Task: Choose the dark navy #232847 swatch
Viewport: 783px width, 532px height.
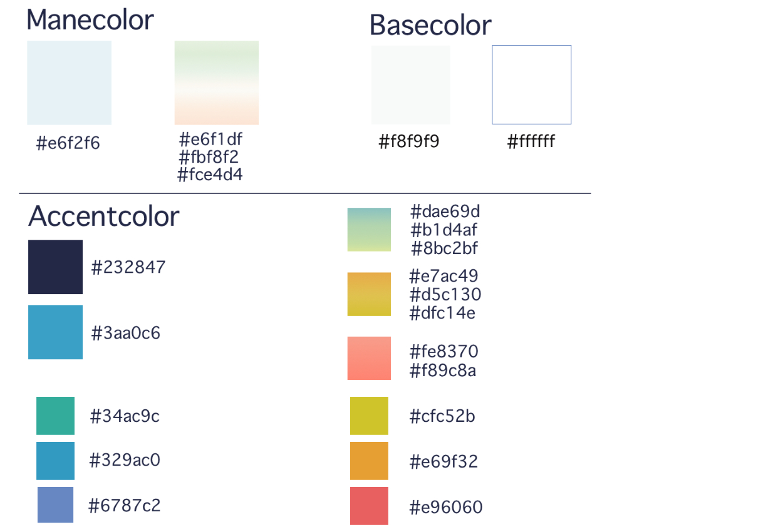Action: (x=55, y=267)
